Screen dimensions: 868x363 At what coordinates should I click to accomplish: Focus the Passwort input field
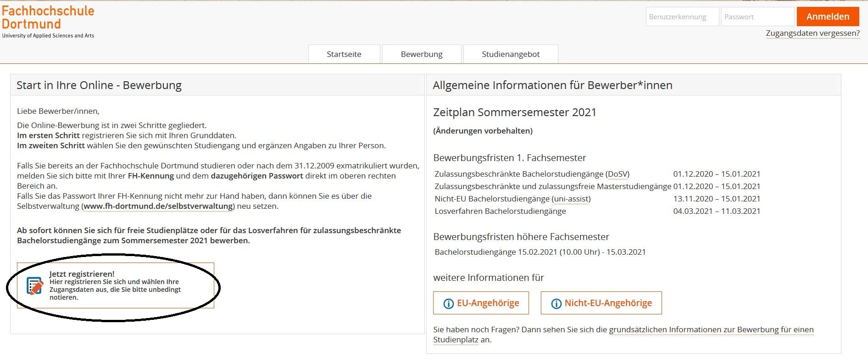[757, 17]
